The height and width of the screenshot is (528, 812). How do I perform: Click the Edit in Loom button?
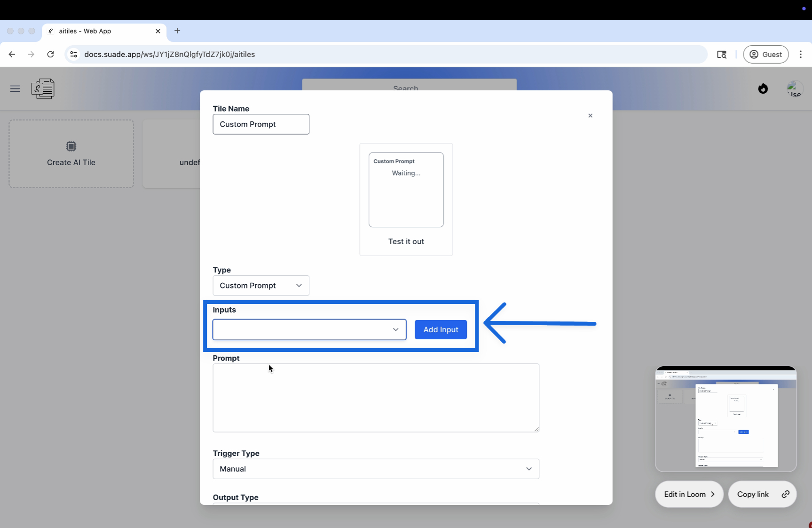[x=689, y=494]
